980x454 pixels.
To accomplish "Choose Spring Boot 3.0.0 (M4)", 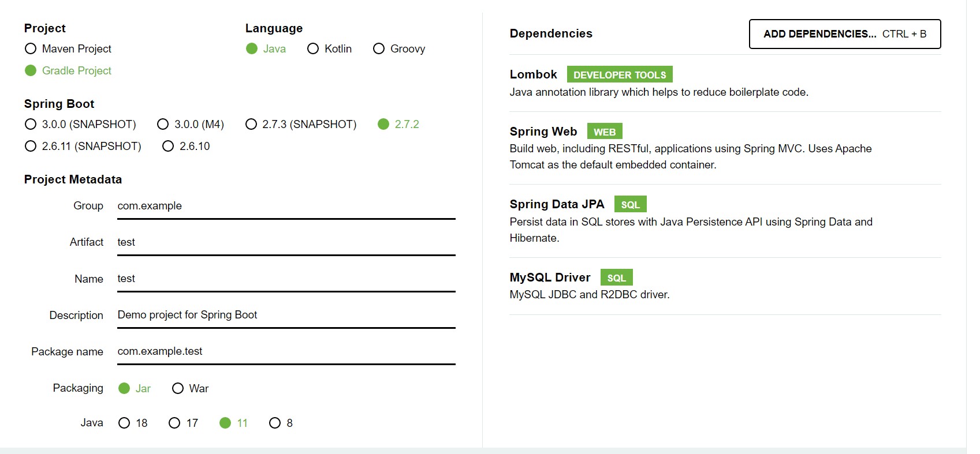I will [163, 125].
